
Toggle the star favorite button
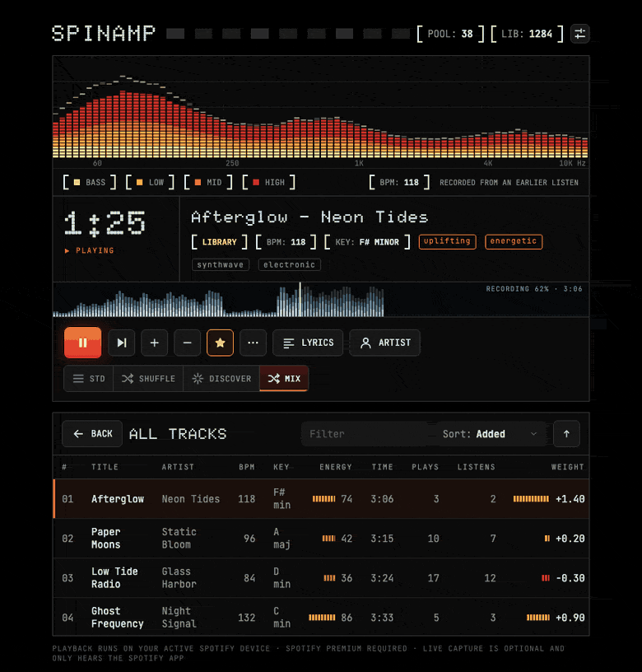tap(220, 343)
